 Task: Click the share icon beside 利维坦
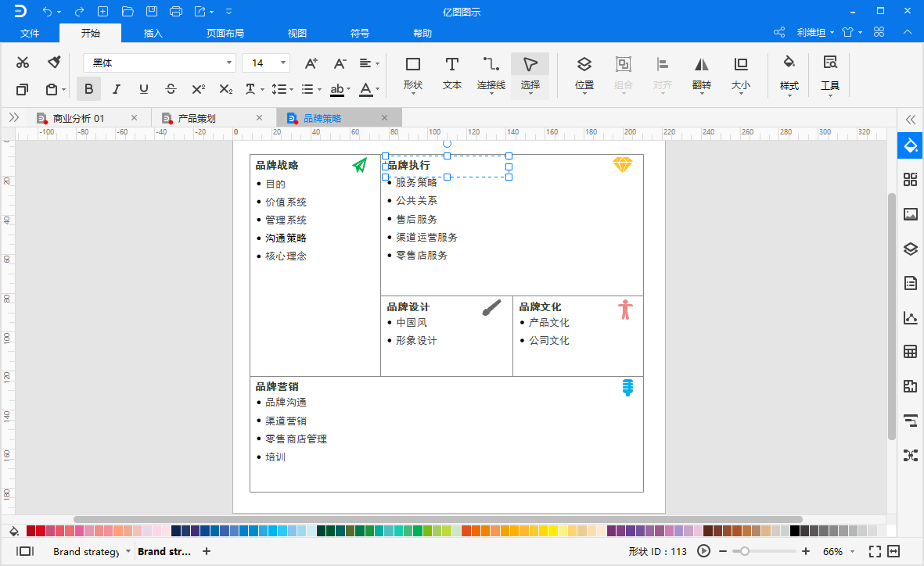(779, 32)
